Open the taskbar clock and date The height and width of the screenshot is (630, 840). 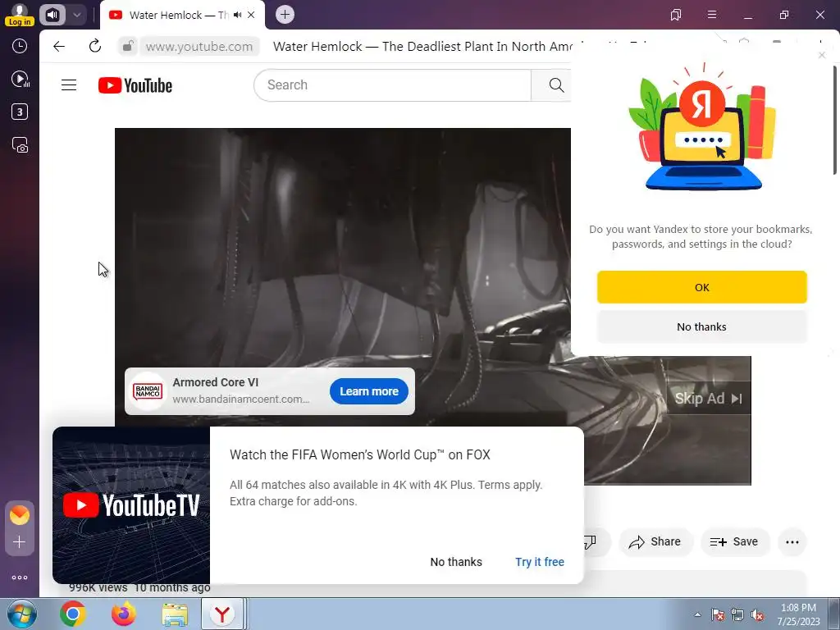(x=799, y=614)
